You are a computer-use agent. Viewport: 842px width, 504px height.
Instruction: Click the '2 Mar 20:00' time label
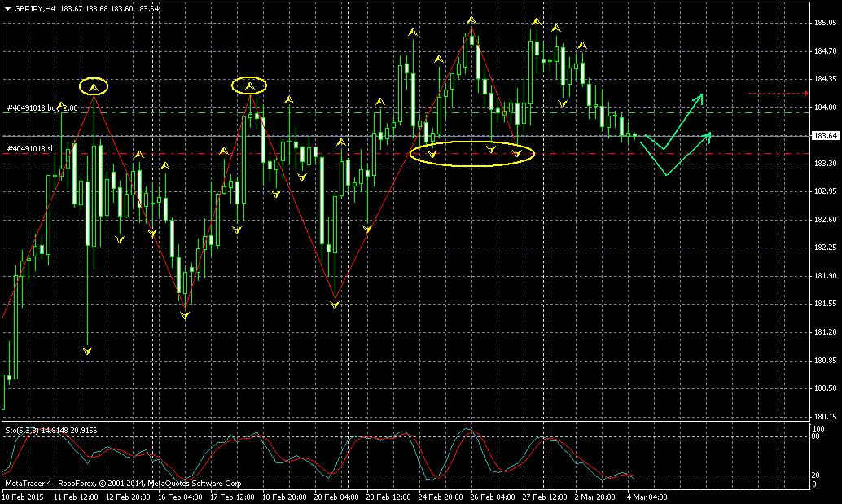595,497
